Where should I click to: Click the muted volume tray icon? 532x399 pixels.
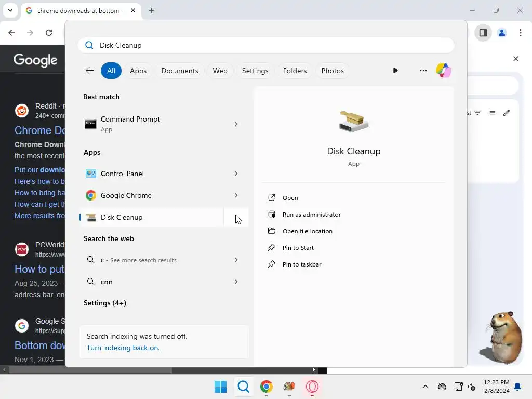472,387
